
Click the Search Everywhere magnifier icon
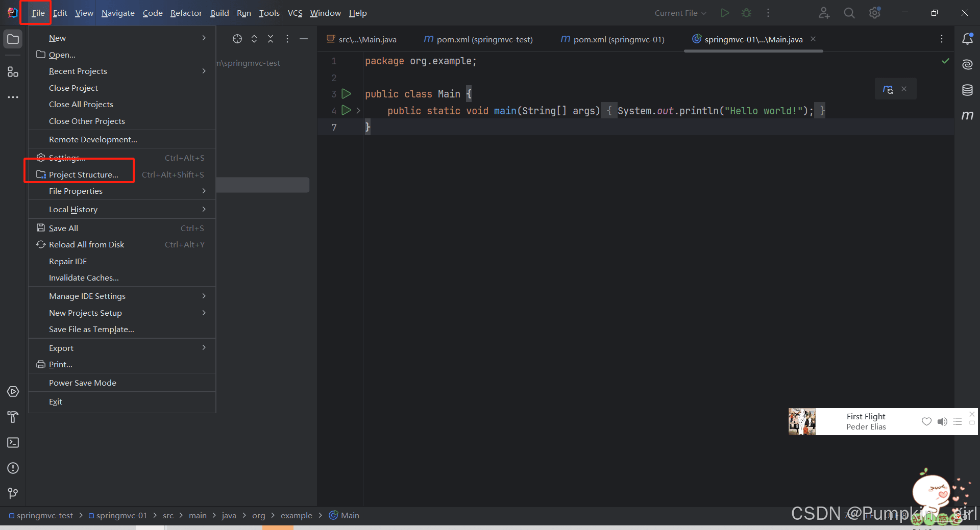click(x=849, y=13)
